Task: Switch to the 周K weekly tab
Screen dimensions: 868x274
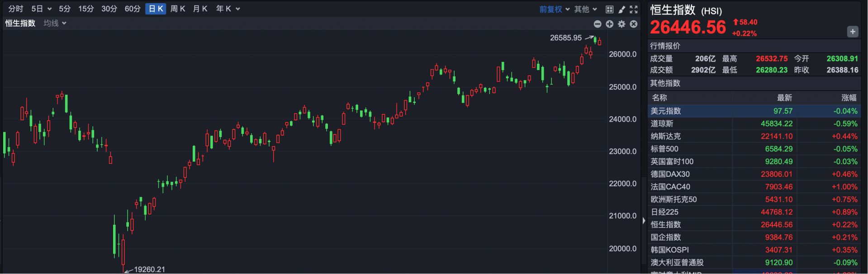Action: [x=178, y=9]
